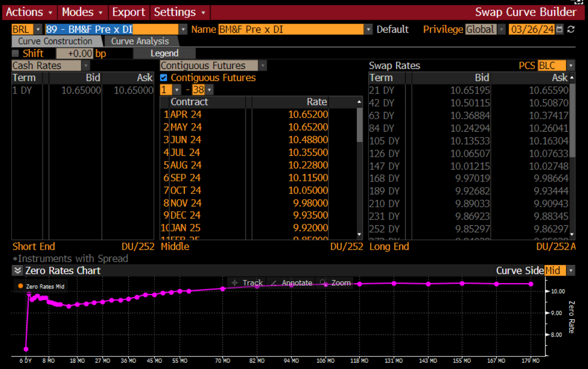This screenshot has width=588, height=369.
Task: Switch to the Curve Analysis tab
Action: (x=140, y=41)
